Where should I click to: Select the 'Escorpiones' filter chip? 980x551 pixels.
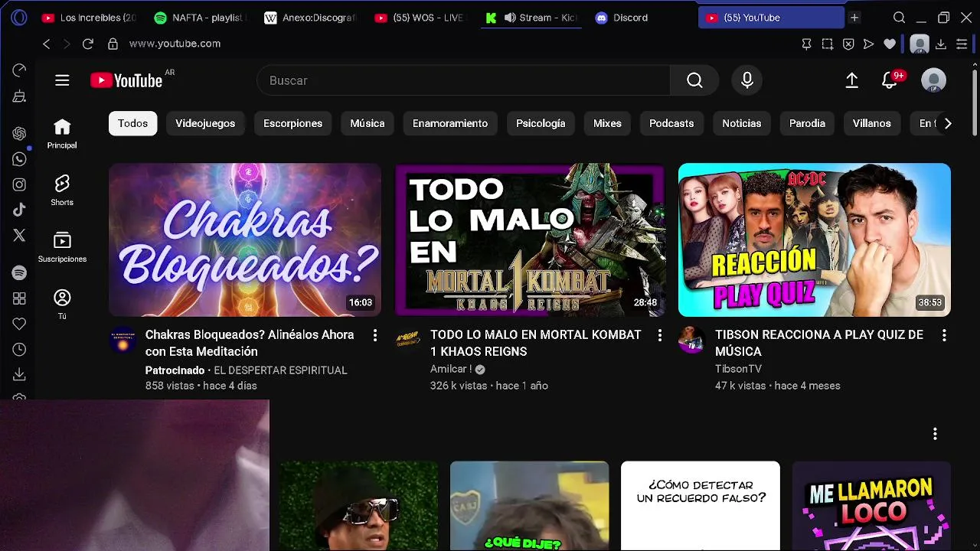292,123
